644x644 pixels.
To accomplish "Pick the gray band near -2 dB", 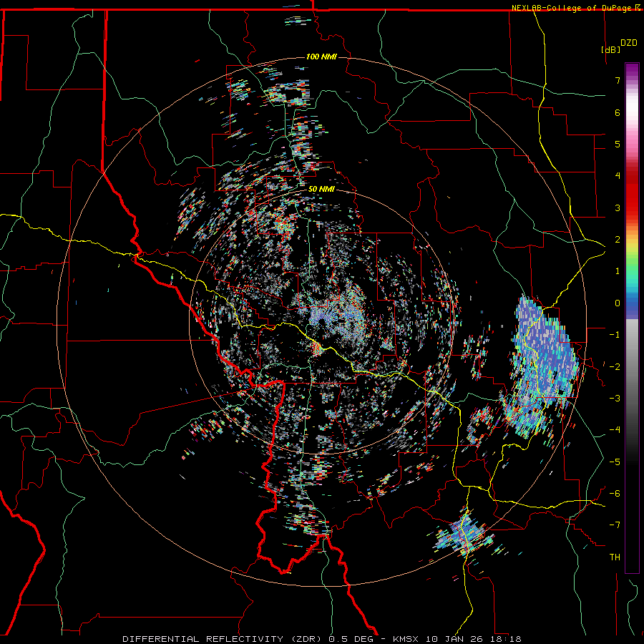I will 632,367.
